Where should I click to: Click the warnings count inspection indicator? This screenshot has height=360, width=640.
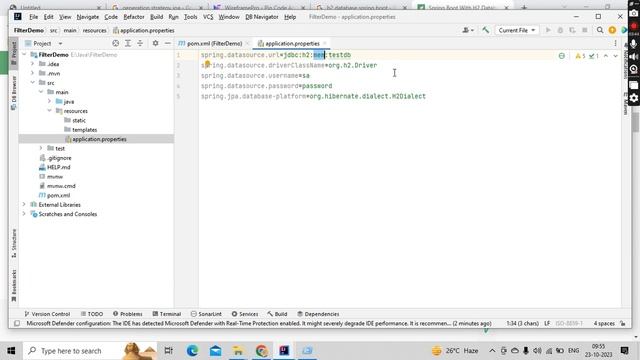point(580,56)
